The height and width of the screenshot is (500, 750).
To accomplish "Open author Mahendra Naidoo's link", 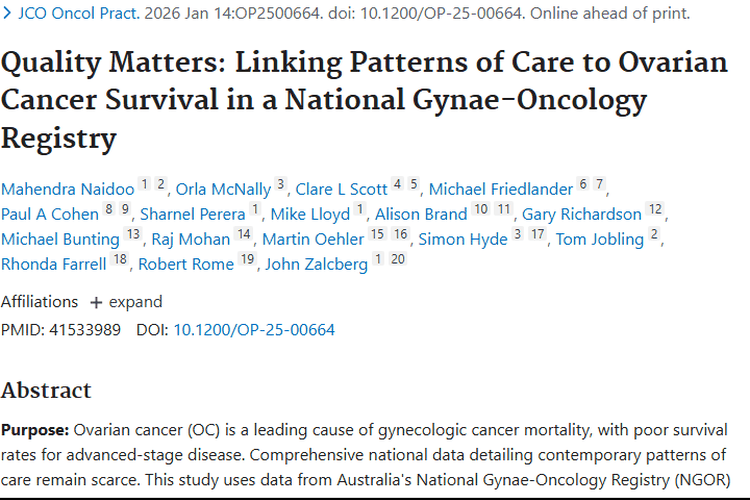I will pyautogui.click(x=67, y=189).
